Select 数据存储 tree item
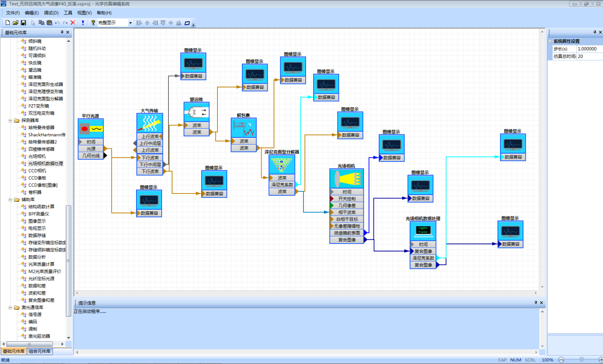This screenshot has width=603, height=364. coord(37,235)
